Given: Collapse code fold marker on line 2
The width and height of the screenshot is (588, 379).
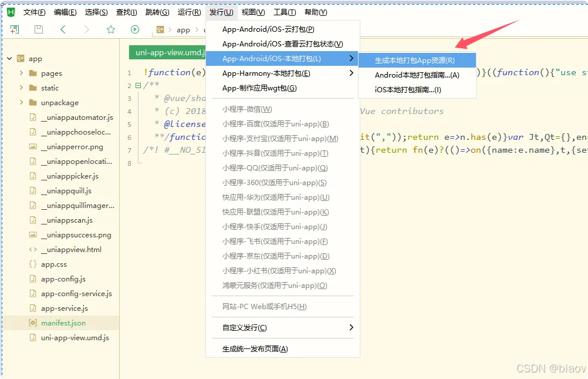Looking at the screenshot, I should point(138,86).
